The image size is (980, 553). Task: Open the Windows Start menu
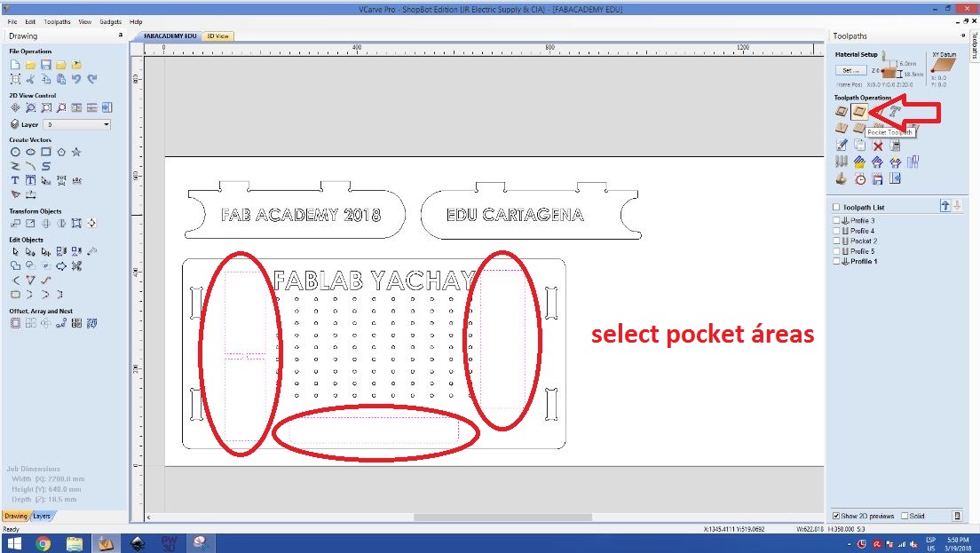tap(13, 543)
